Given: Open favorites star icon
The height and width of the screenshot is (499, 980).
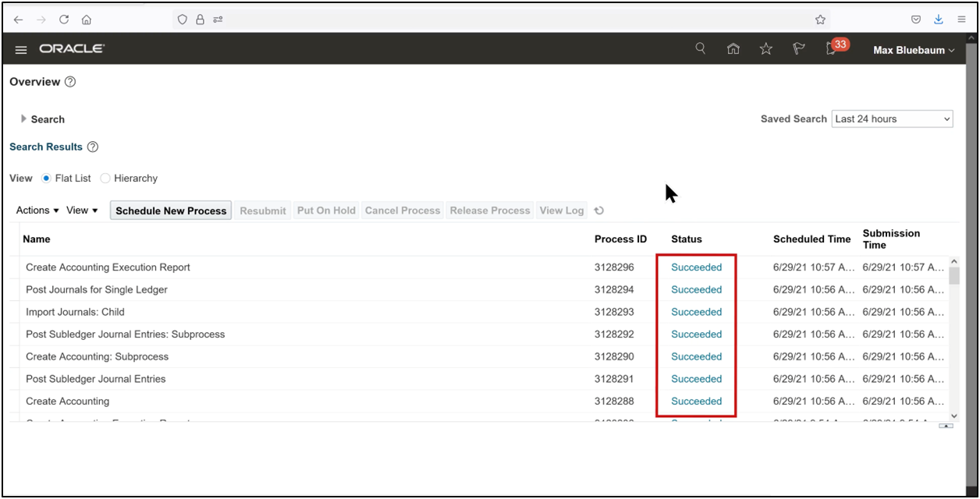Looking at the screenshot, I should (x=765, y=48).
